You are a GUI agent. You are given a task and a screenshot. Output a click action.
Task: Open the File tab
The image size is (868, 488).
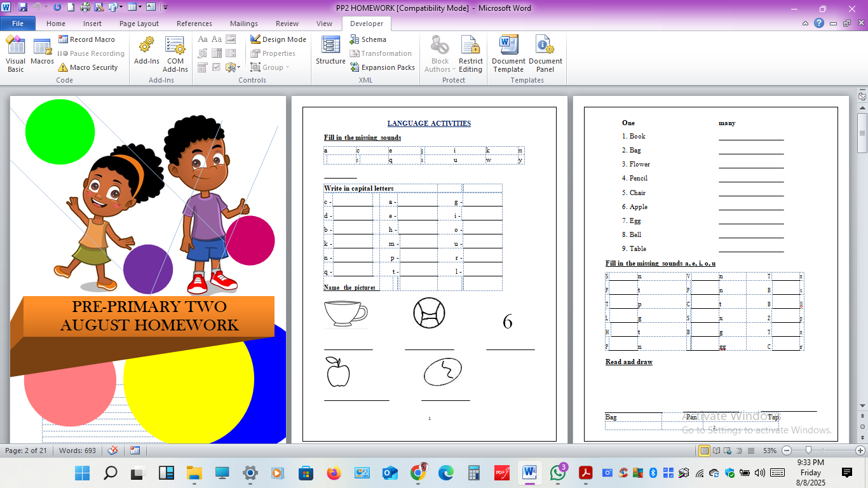click(x=18, y=24)
